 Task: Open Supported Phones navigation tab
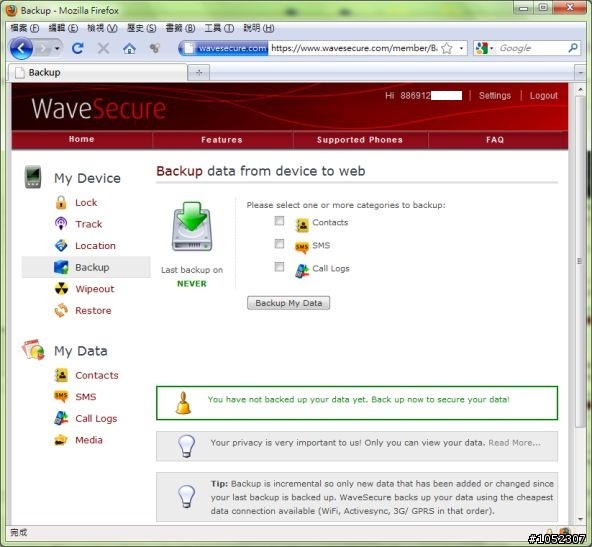point(360,140)
